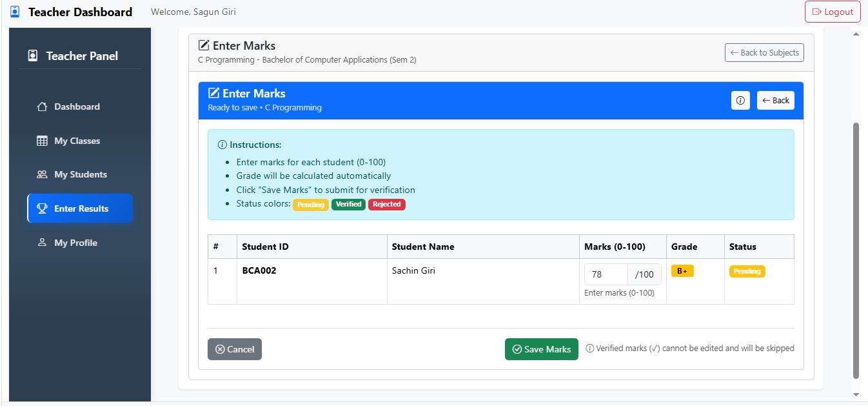Click the Teacher Dashboard logo icon
Screen dimensions: 868x406
tap(15, 12)
